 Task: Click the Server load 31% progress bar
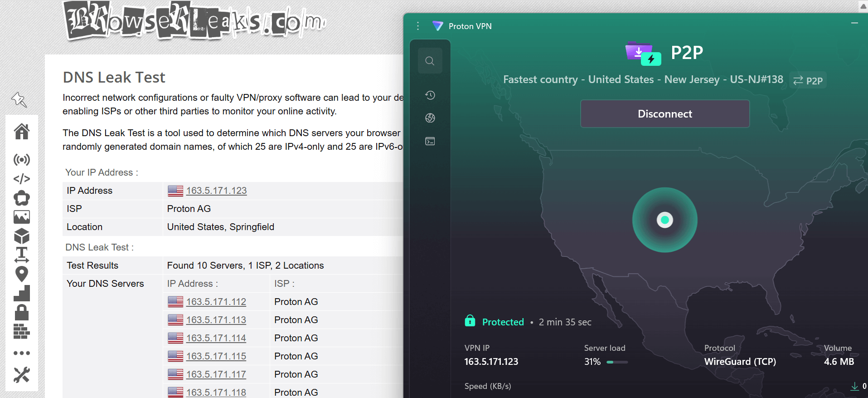(617, 362)
